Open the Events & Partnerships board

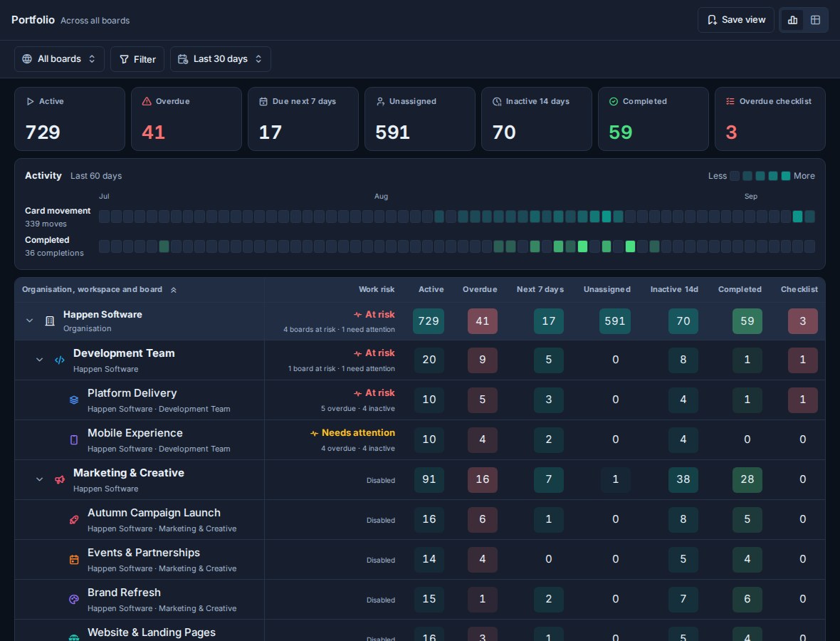tap(144, 553)
